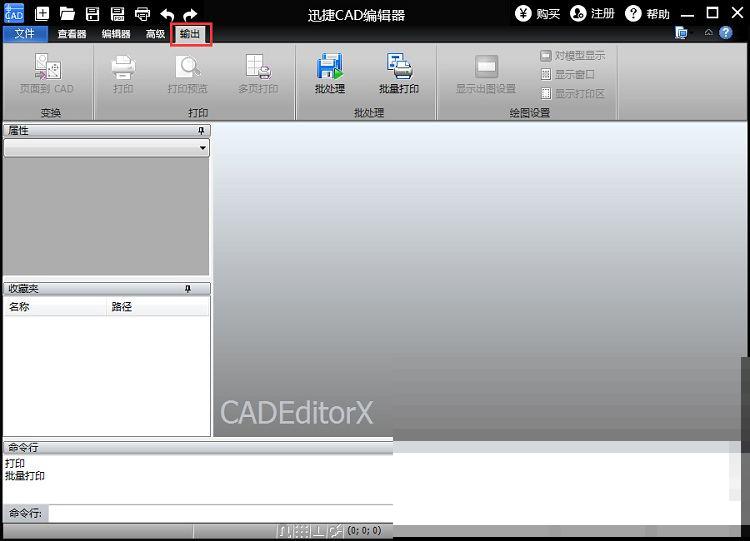Screen dimensions: 750x541
Task: Click the 帮助 question mark icon
Action: point(633,13)
